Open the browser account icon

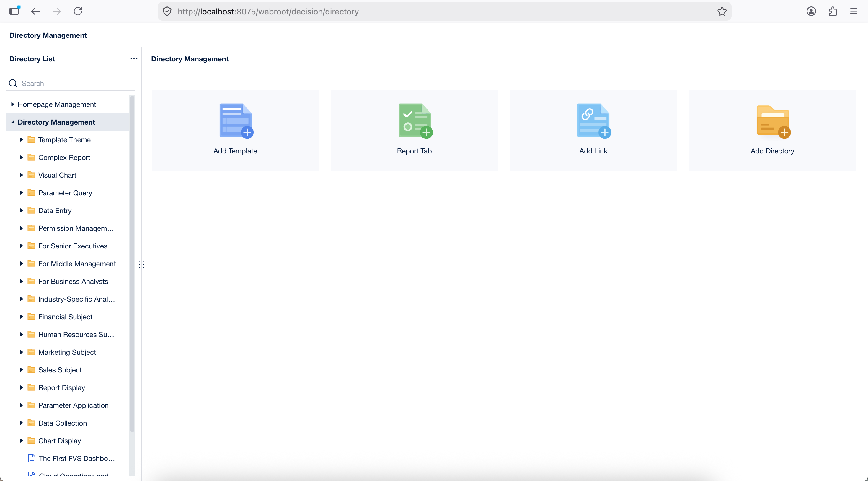click(811, 12)
